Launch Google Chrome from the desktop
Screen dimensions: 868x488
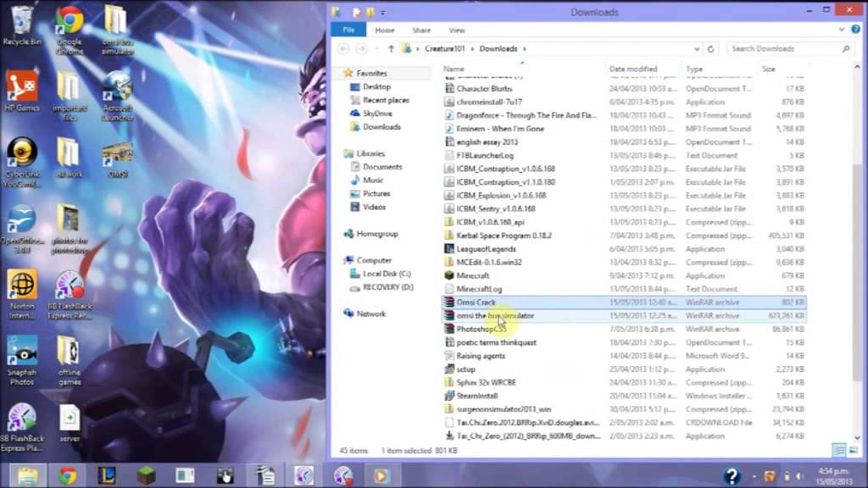[70, 30]
